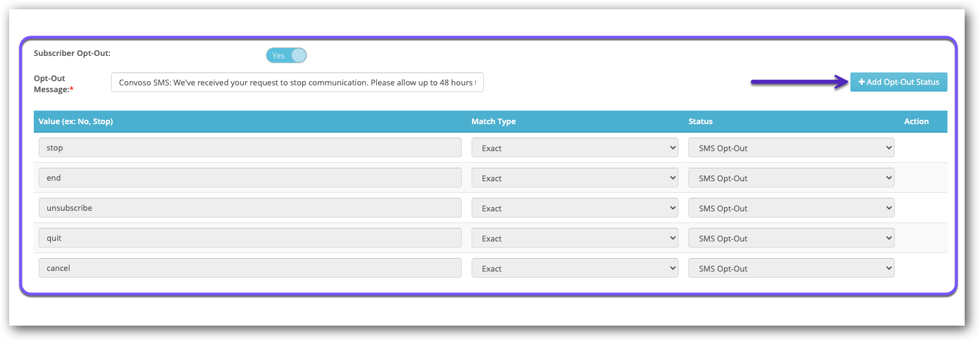Open Status dropdown for quit row
Image resolution: width=980 pixels, height=341 pixels.
pyautogui.click(x=791, y=238)
